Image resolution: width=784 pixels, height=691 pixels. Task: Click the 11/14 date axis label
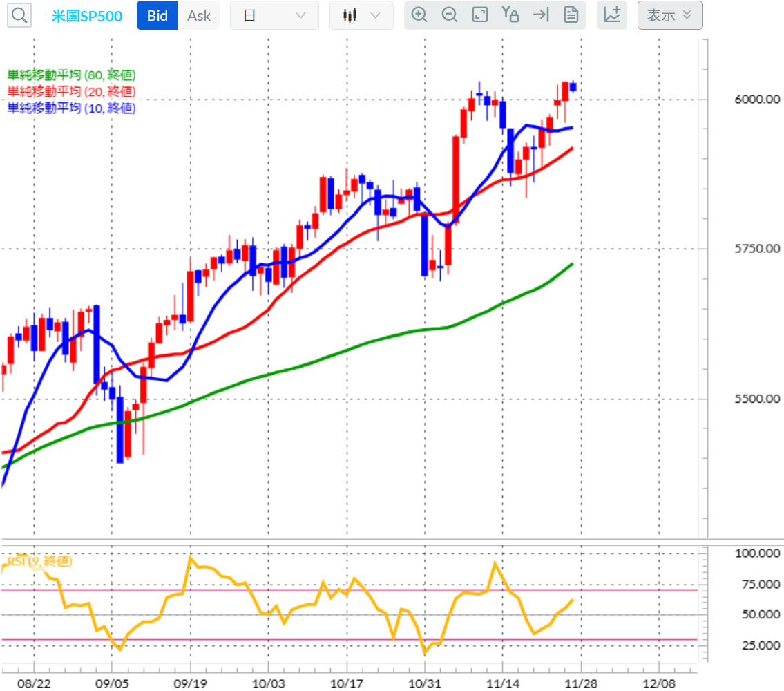(x=503, y=683)
